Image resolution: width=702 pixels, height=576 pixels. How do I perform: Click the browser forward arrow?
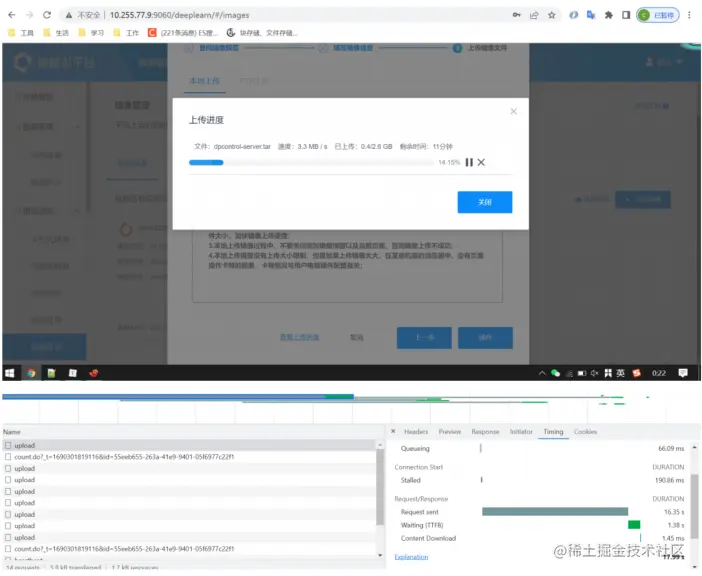(x=30, y=15)
